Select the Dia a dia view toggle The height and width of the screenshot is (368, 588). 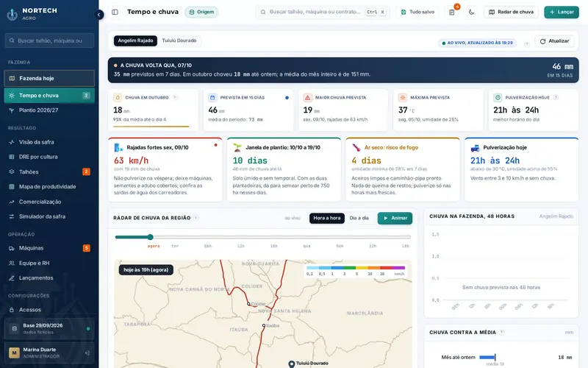359,218
